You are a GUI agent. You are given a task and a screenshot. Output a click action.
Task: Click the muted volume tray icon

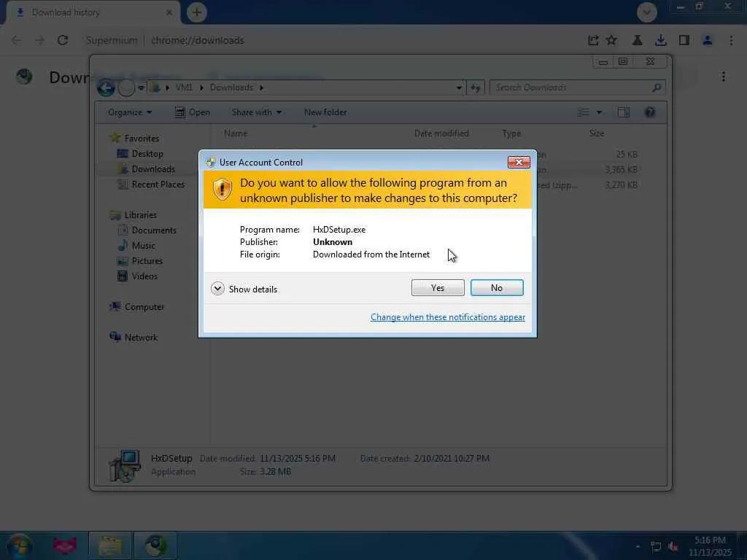point(673,547)
